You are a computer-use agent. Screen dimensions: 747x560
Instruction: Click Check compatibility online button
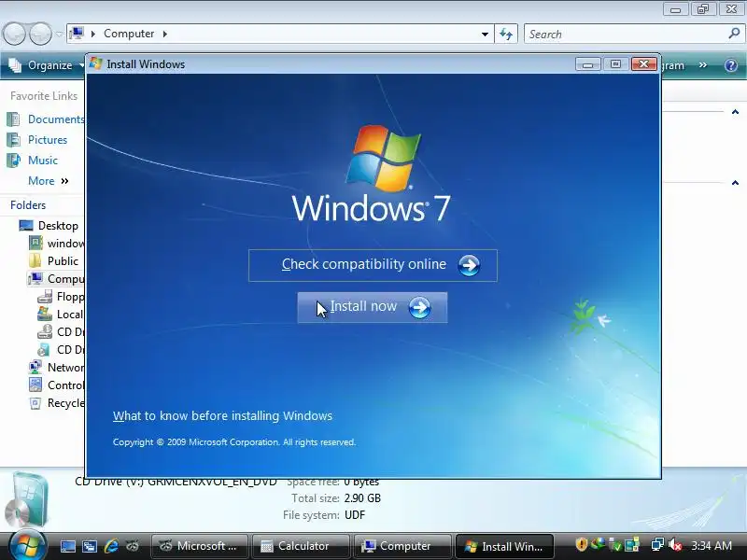coord(373,265)
